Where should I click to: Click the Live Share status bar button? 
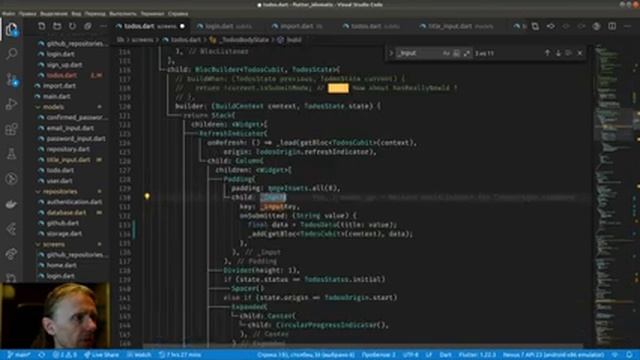point(101,355)
